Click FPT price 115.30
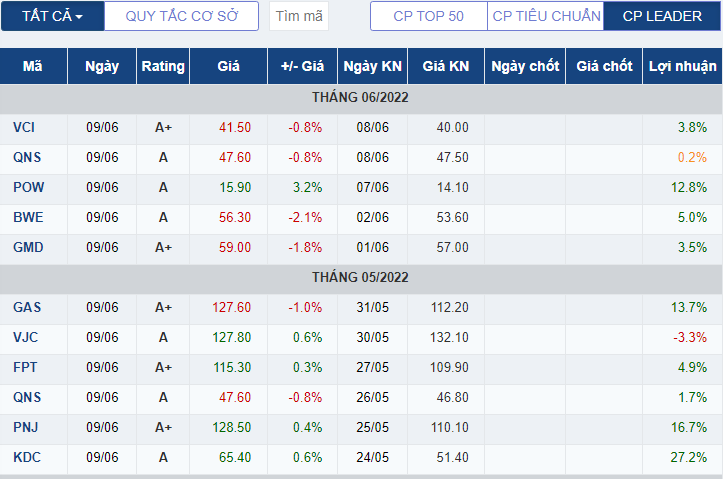This screenshot has height=479, width=723. click(x=232, y=367)
